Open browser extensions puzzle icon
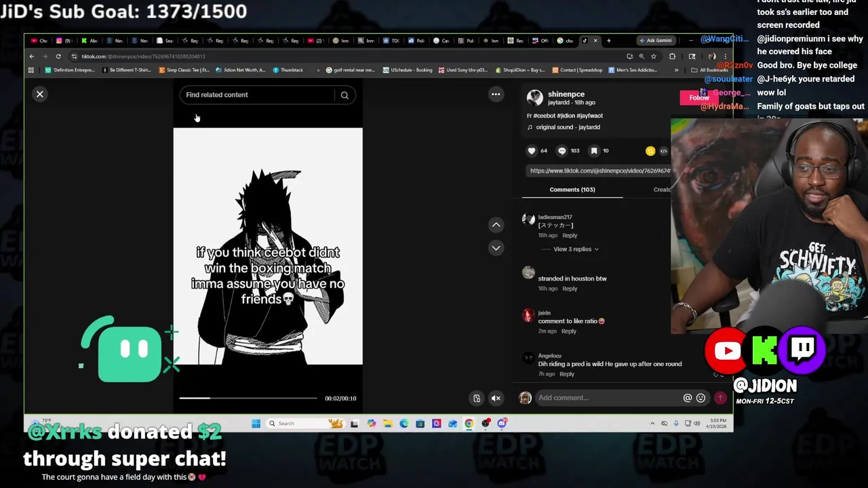Image resolution: width=868 pixels, height=488 pixels. tap(672, 57)
